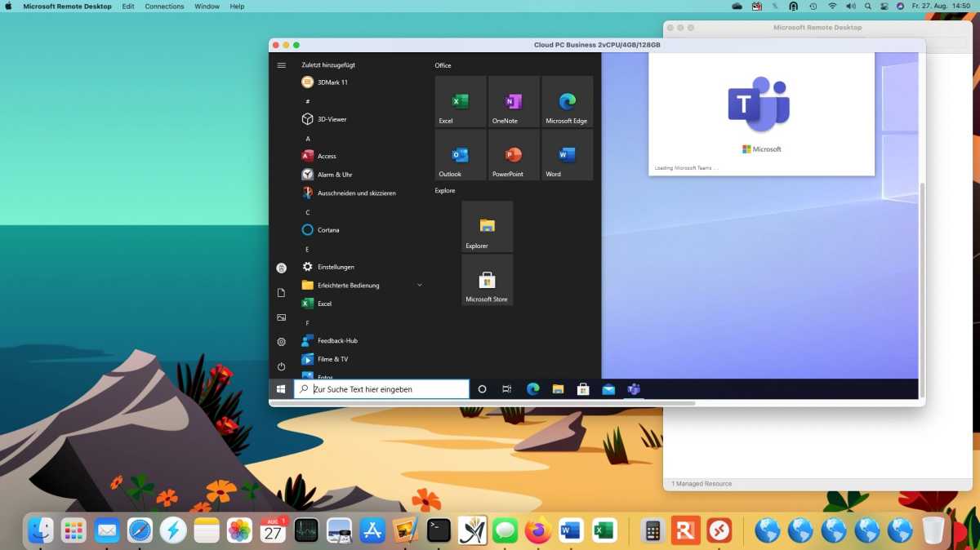
Task: Open Microsoft Remote Desktop in Dock
Action: click(x=719, y=530)
